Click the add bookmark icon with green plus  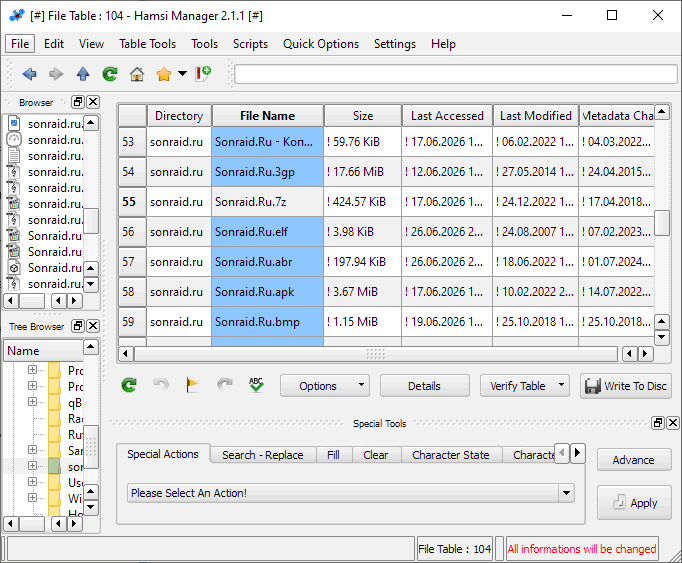pos(203,74)
